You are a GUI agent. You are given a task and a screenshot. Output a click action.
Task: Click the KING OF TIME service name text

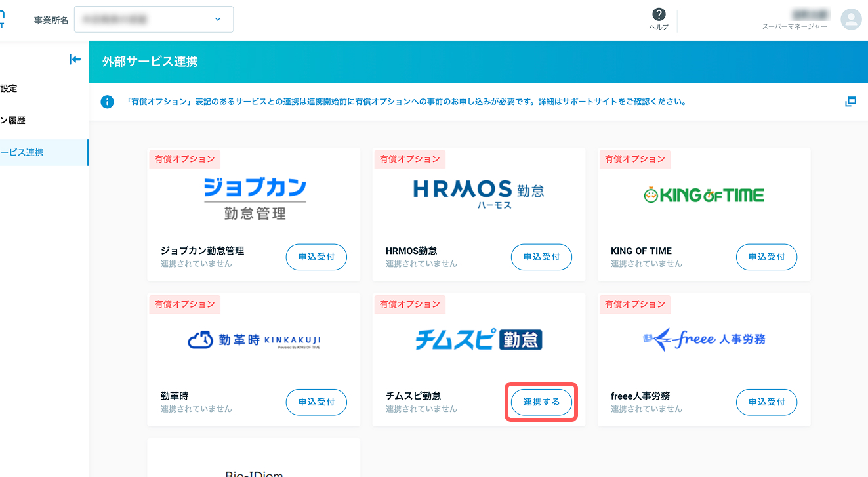tap(641, 251)
